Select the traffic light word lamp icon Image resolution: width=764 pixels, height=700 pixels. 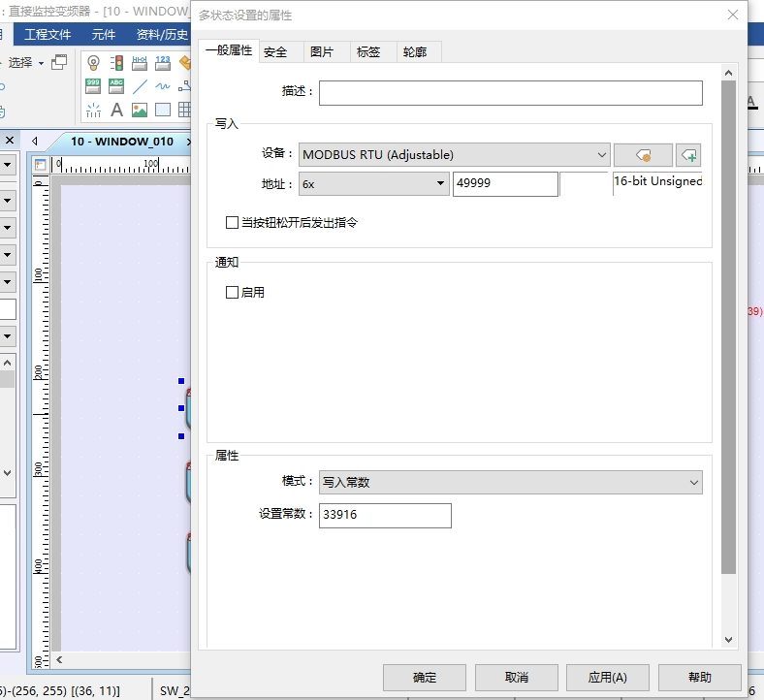116,63
